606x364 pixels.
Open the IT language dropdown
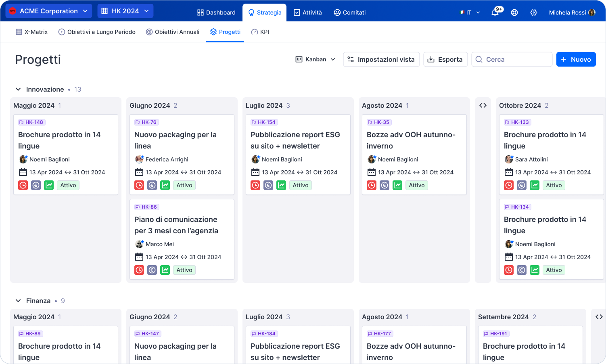coord(470,13)
